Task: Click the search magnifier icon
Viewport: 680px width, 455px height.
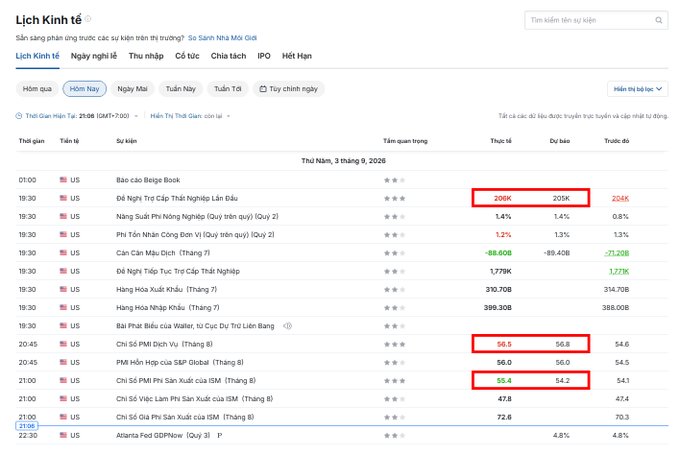Action: [x=658, y=20]
